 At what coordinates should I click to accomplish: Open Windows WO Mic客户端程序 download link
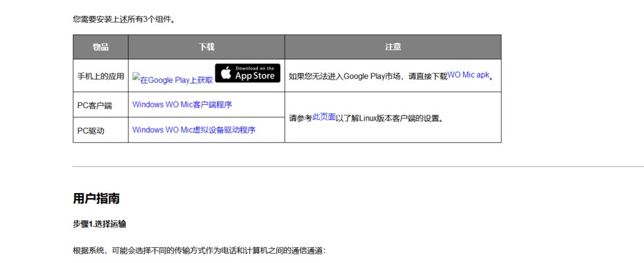coord(182,104)
